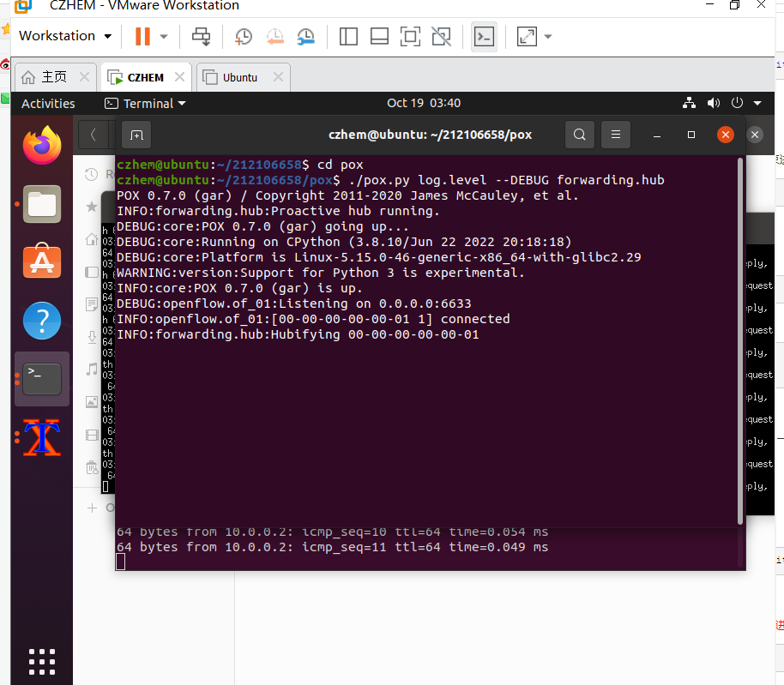The height and width of the screenshot is (685, 784).
Task: Click the Terminal icon in the dock
Action: coord(42,379)
